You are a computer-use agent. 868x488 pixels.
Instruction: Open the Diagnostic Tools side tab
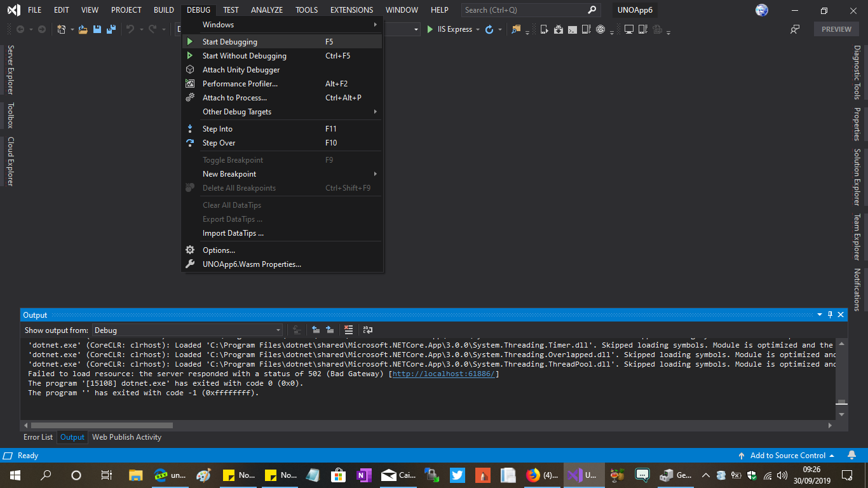pos(857,73)
